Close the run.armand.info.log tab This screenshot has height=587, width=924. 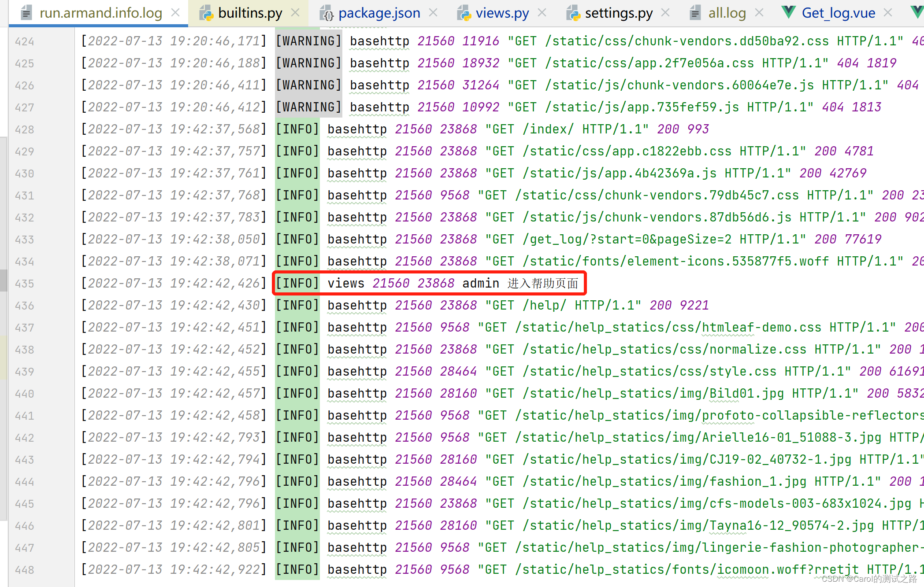click(x=176, y=13)
